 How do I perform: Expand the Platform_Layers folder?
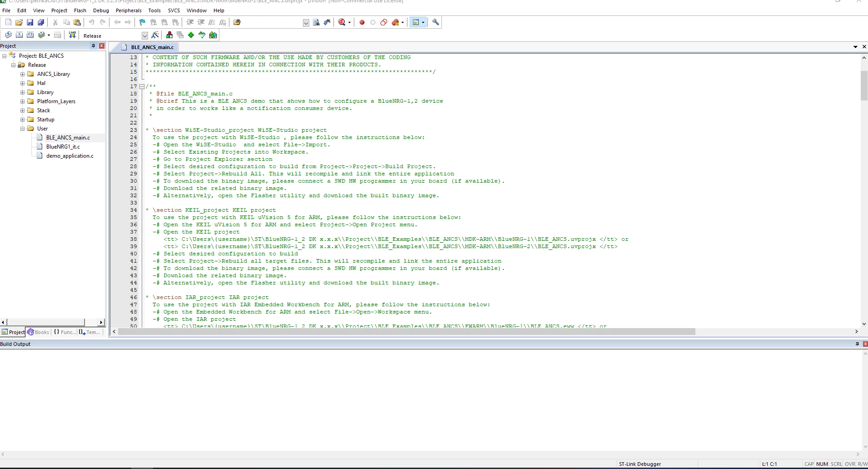(x=22, y=101)
